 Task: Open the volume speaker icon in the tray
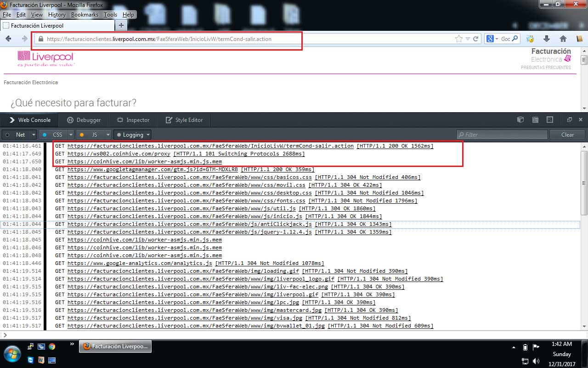tap(536, 361)
